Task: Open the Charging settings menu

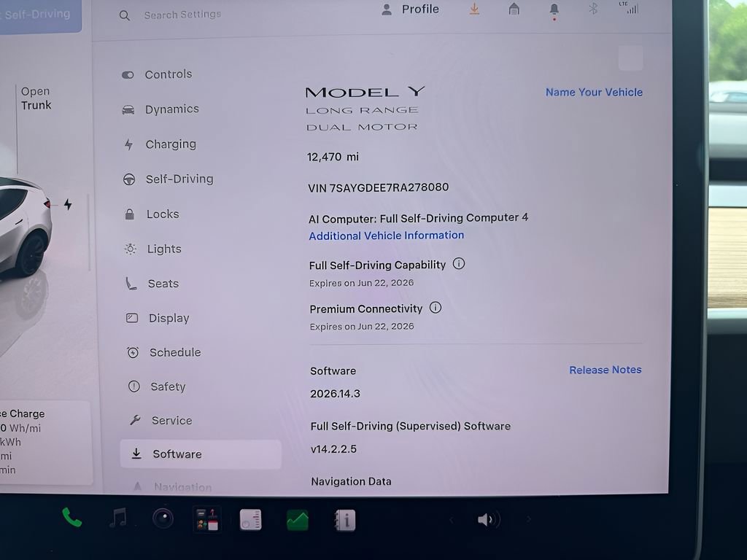Action: (171, 144)
